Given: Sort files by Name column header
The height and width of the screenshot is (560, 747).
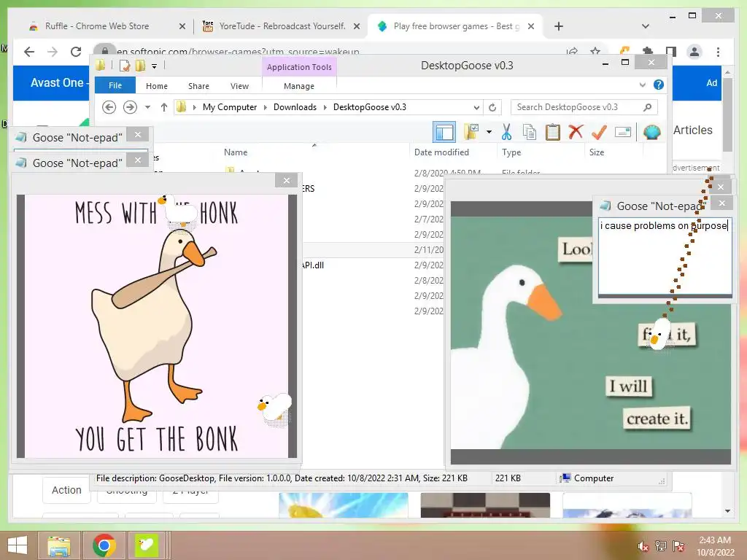Looking at the screenshot, I should (236, 152).
